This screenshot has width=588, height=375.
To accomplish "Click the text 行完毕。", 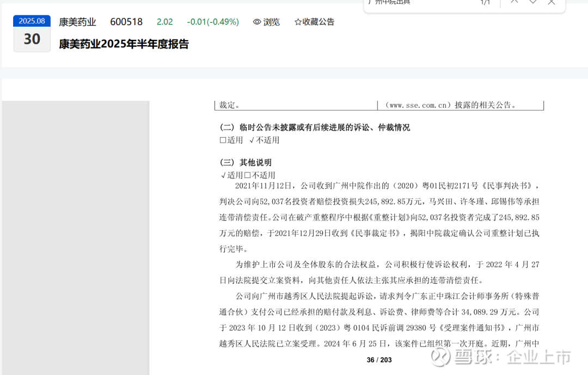I will click(x=233, y=249).
